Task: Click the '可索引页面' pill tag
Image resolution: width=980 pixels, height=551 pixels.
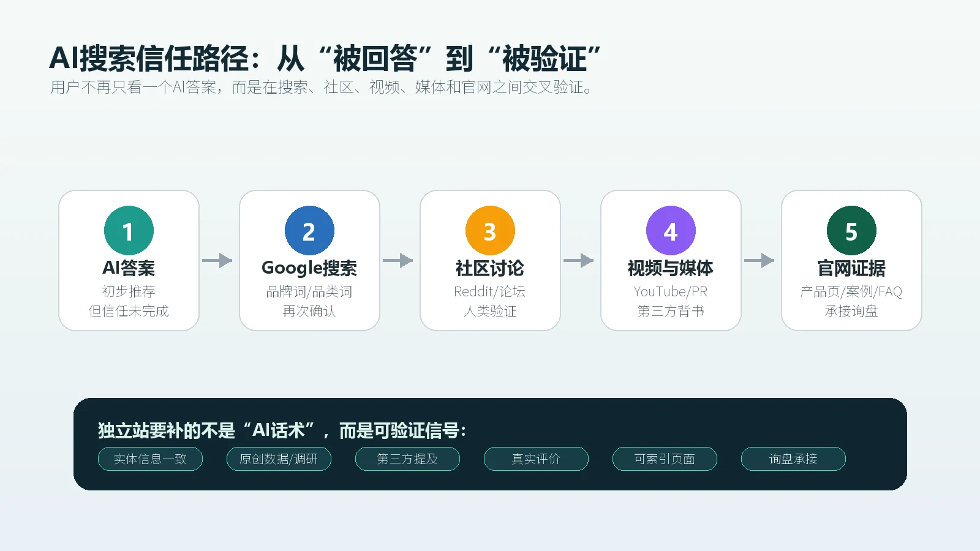Action: click(665, 459)
